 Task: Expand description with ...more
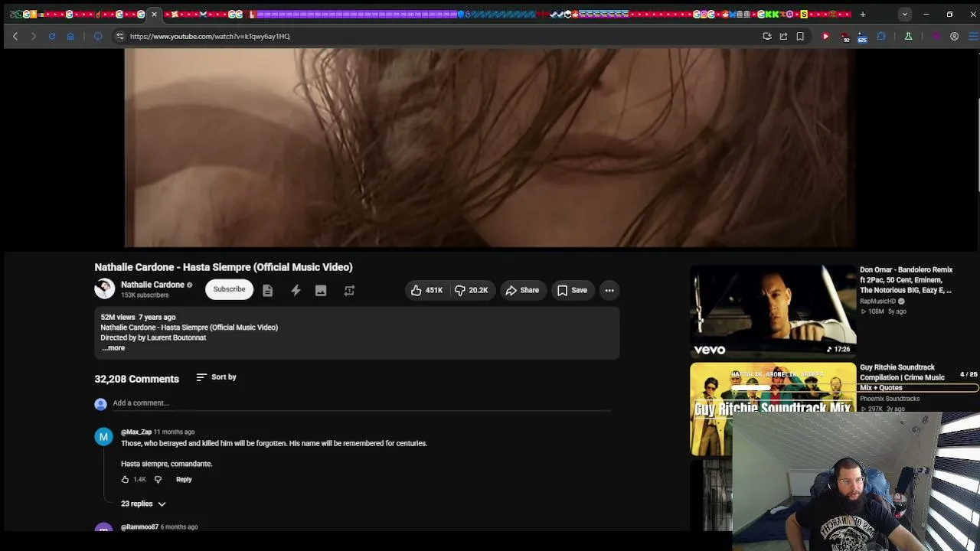[113, 348]
